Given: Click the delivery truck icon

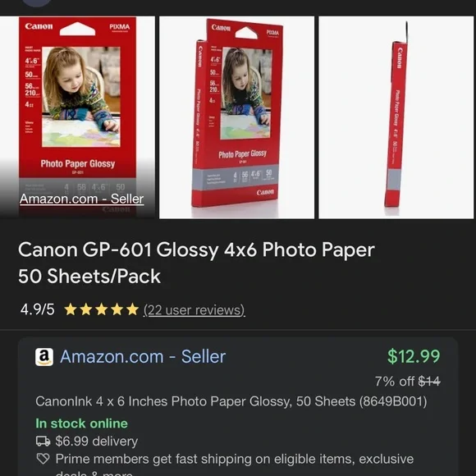Looking at the screenshot, I should tap(43, 441).
